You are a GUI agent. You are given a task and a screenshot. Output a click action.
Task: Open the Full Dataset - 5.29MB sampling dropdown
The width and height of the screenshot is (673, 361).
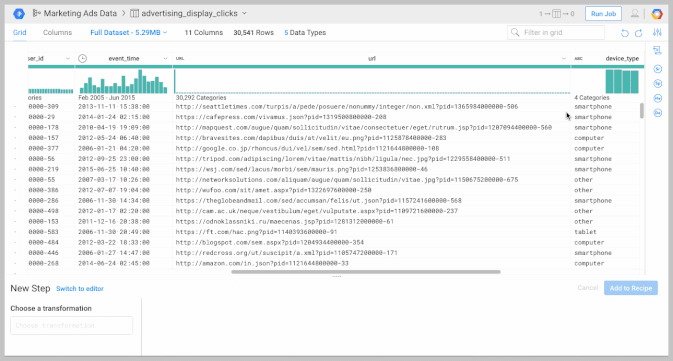point(129,33)
